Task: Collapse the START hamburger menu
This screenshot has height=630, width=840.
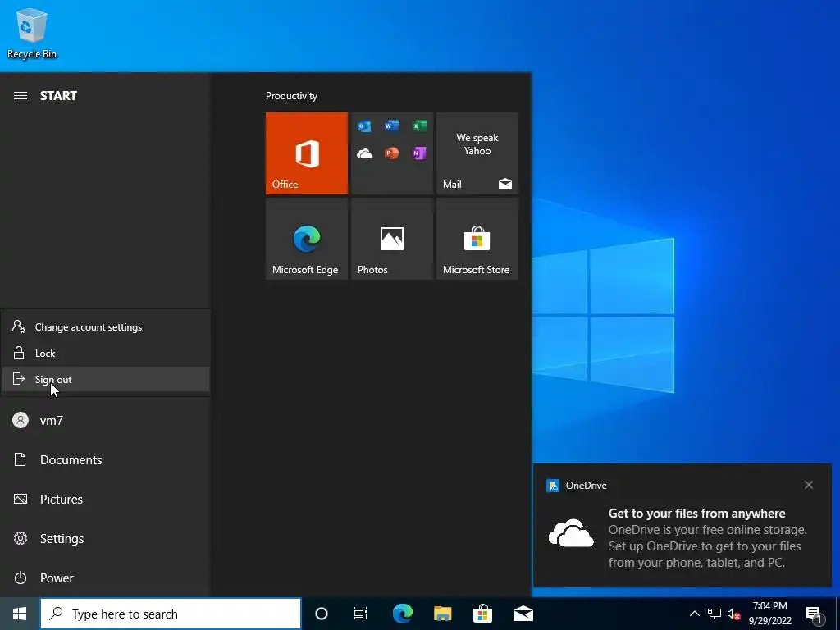Action: point(21,96)
